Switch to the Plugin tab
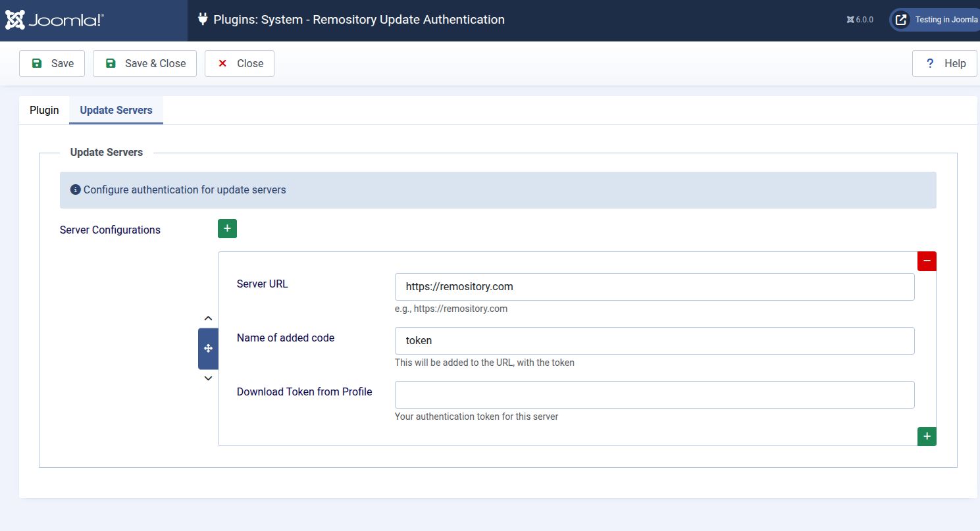 click(44, 111)
